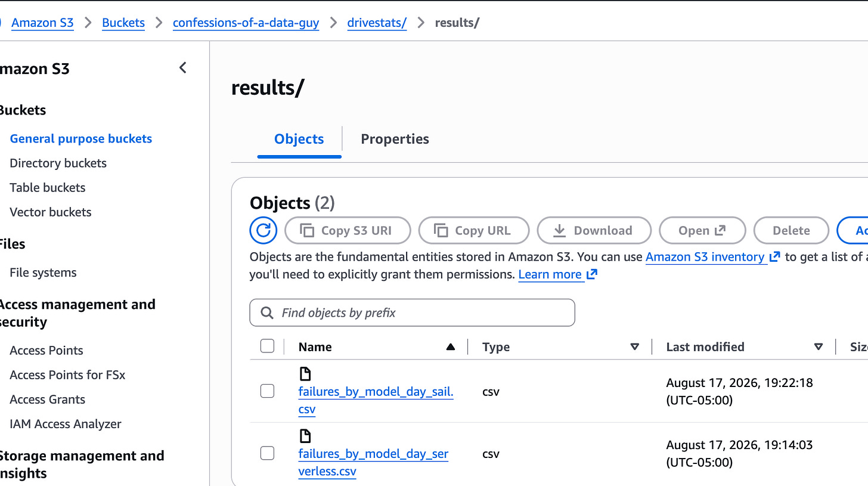Go to Amazon S3 breadcrumb link
Image resolution: width=868 pixels, height=486 pixels.
pos(42,23)
